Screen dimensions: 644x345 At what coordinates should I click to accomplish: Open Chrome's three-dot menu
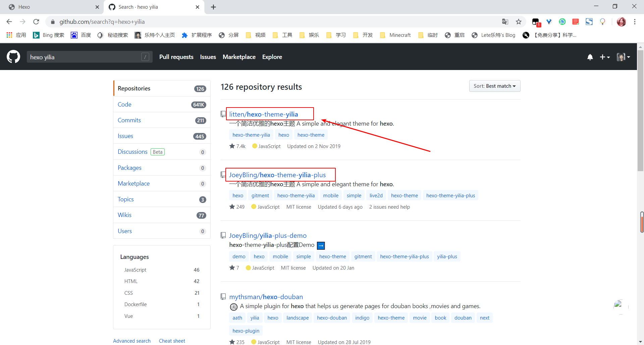(635, 22)
